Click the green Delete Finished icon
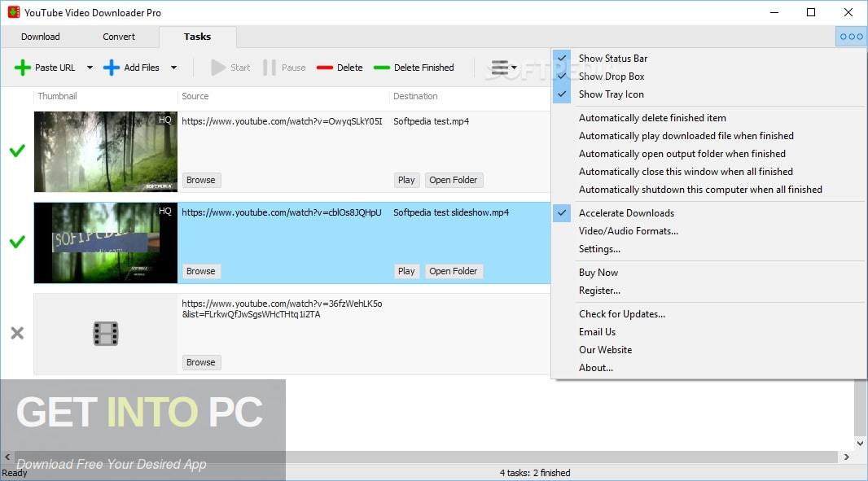 pyautogui.click(x=382, y=68)
